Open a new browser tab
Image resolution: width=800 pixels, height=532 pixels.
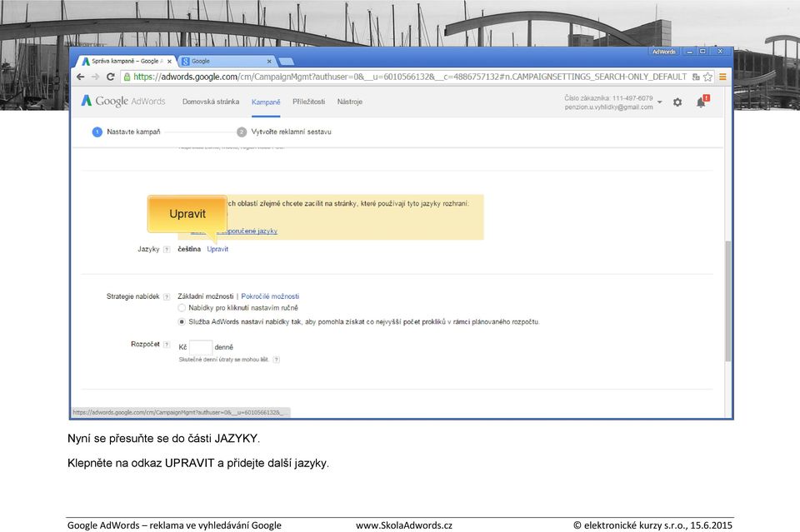tap(287, 62)
